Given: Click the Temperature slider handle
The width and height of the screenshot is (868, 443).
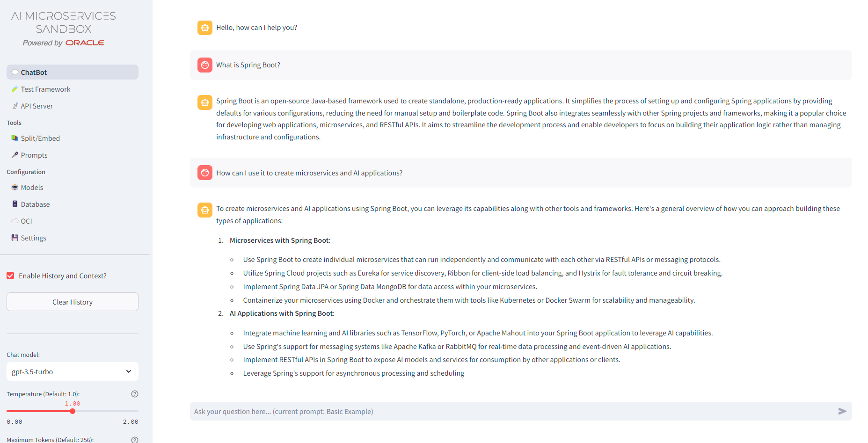Looking at the screenshot, I should pos(73,411).
